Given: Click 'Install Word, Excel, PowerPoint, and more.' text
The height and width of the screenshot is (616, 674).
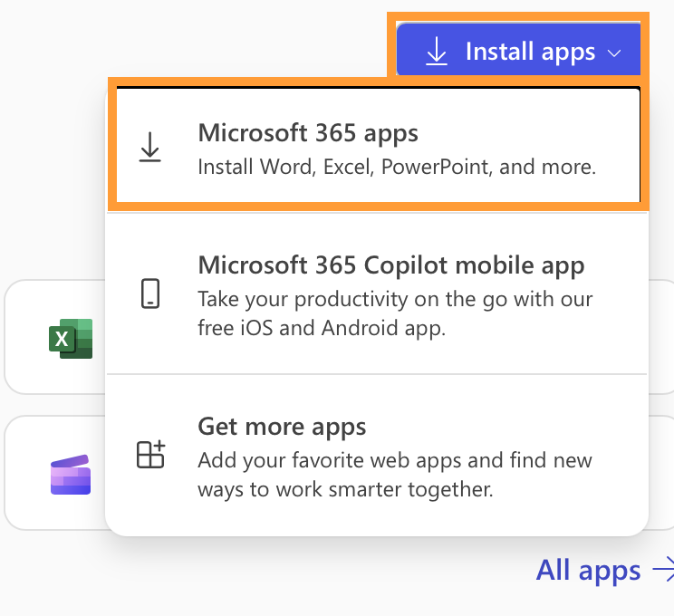Looking at the screenshot, I should [x=397, y=167].
